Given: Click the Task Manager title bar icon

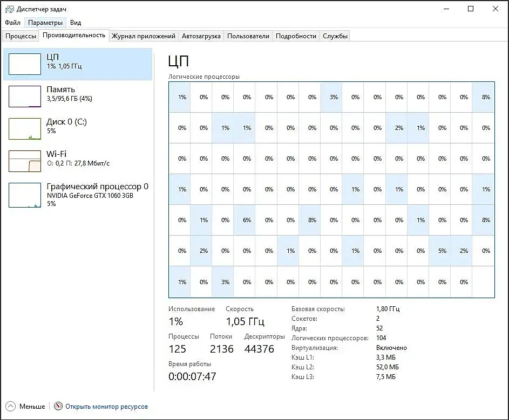Looking at the screenshot, I should coord(10,9).
